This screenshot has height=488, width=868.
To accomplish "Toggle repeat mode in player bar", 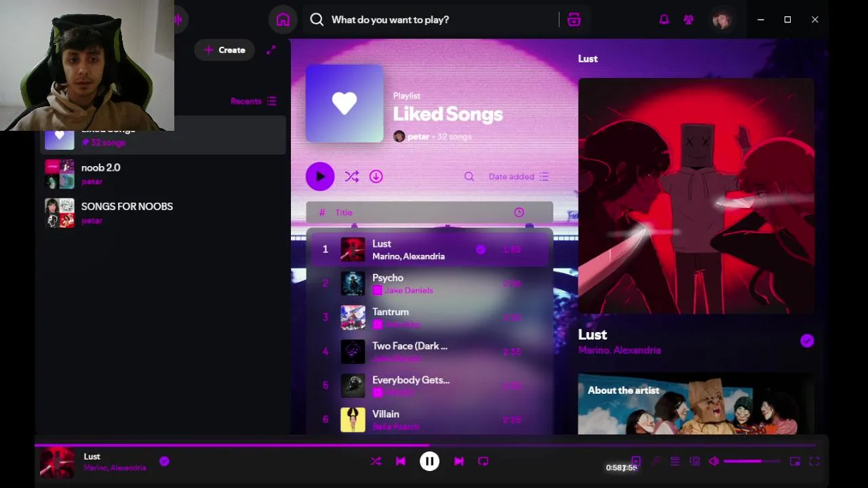I will (483, 462).
